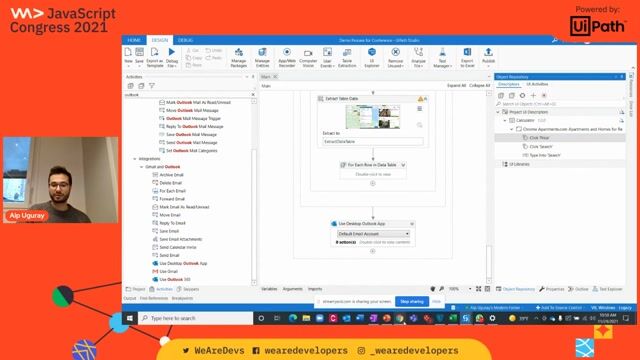The image size is (640, 360).
Task: Click the Save icon in ribbon
Action: (x=139, y=52)
